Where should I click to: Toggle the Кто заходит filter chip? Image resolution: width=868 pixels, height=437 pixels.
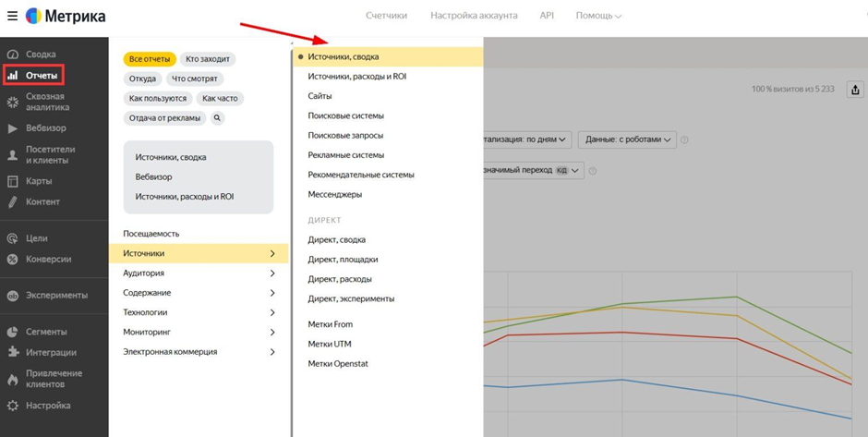(x=208, y=59)
